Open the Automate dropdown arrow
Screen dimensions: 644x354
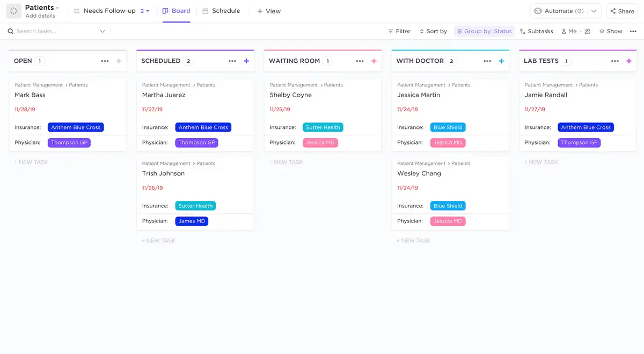point(594,11)
